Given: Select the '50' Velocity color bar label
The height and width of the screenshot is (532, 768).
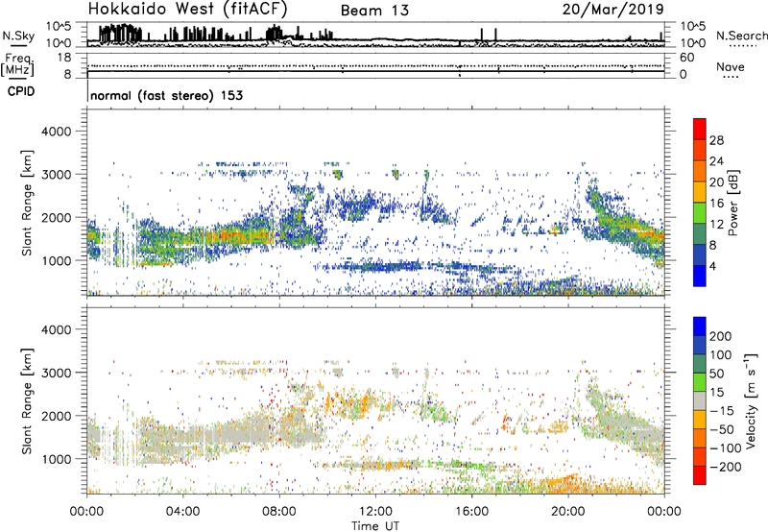Looking at the screenshot, I should [716, 374].
